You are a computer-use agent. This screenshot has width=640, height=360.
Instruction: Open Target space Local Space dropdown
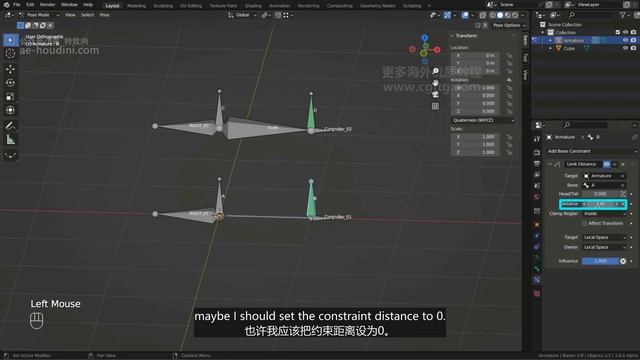[604, 237]
